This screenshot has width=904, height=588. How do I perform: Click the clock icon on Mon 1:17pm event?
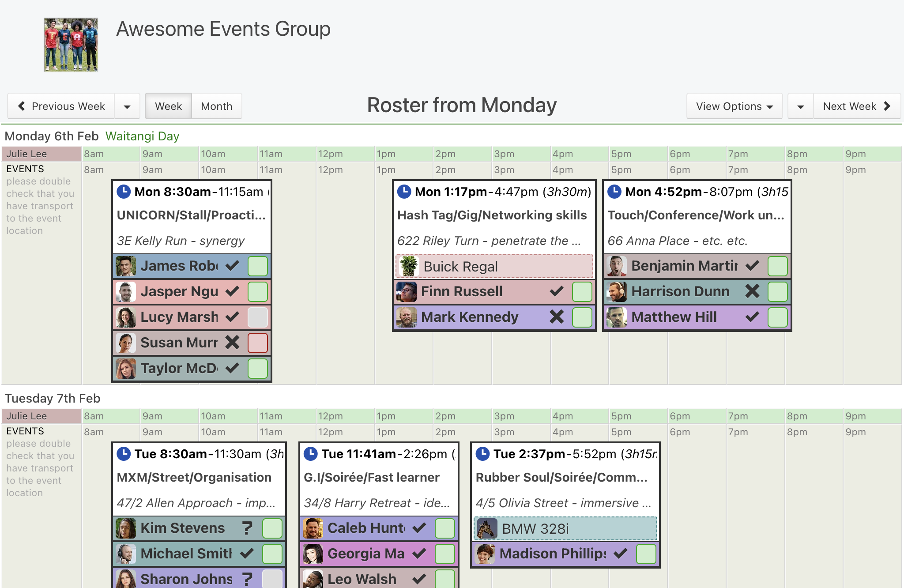point(404,192)
